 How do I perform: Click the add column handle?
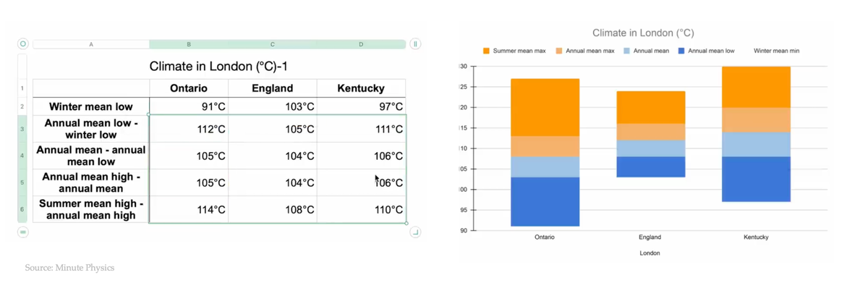pos(415,44)
